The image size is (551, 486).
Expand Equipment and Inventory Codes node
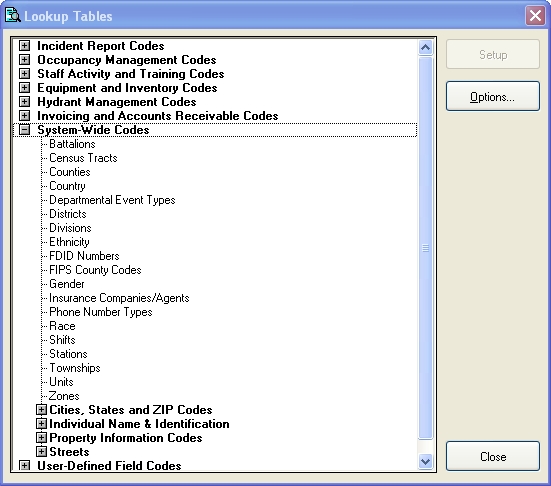(x=24, y=88)
